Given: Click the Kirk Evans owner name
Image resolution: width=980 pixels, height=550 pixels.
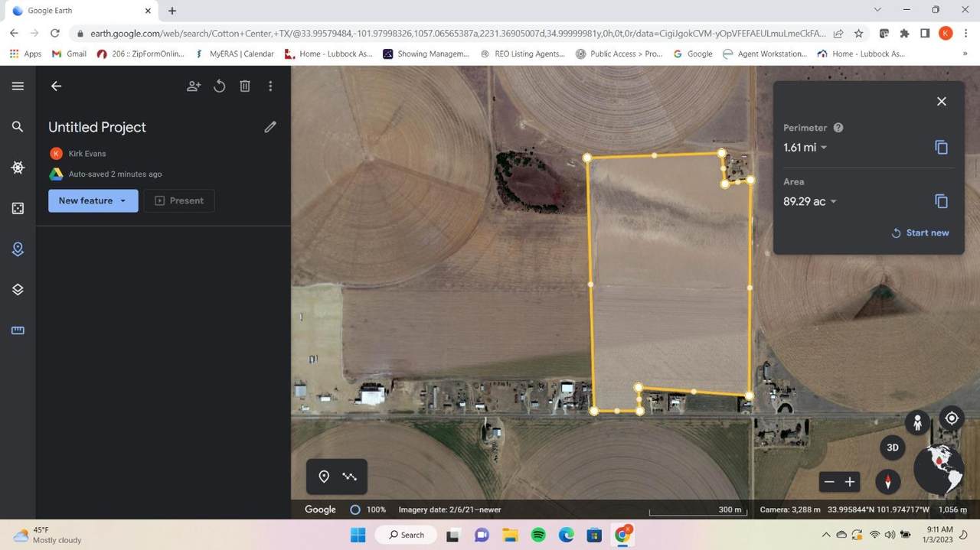Looking at the screenshot, I should tap(87, 154).
